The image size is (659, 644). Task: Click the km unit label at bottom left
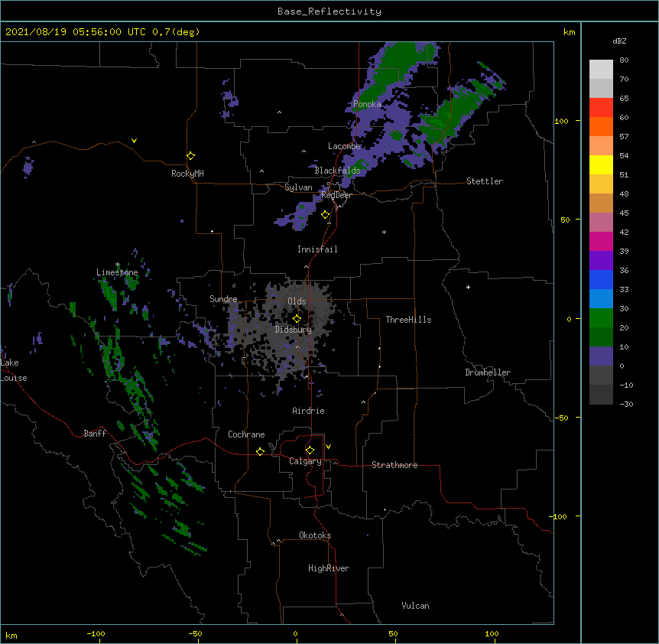(x=11, y=635)
